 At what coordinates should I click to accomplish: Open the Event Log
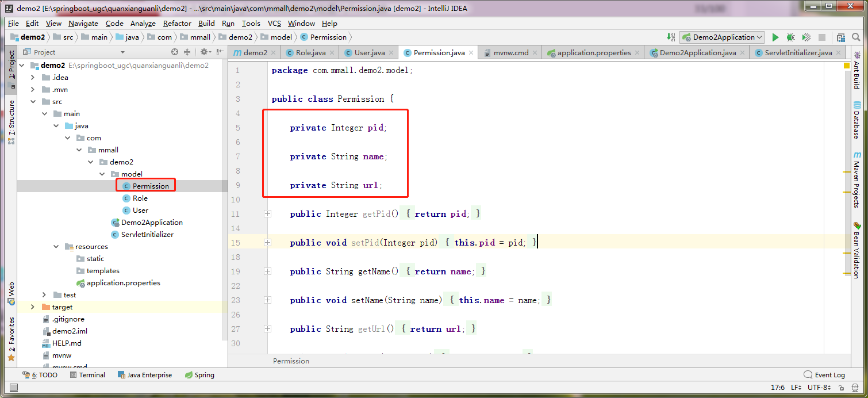click(x=824, y=375)
